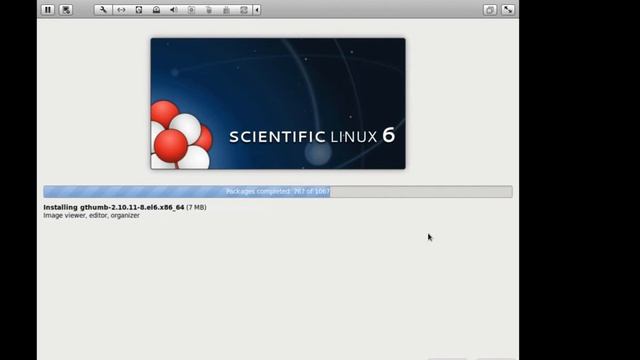This screenshot has height=360, width=640.
Task: Pause the virtual machine
Action: [x=48, y=10]
